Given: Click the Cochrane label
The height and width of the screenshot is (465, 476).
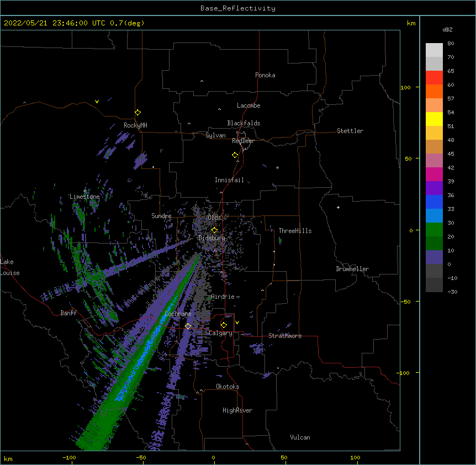Looking at the screenshot, I should 178,314.
